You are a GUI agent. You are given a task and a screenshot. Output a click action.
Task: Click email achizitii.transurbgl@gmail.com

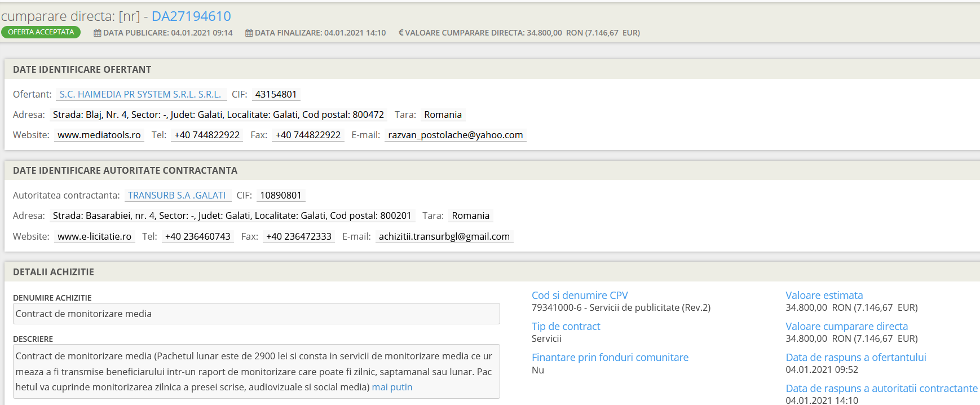(444, 236)
